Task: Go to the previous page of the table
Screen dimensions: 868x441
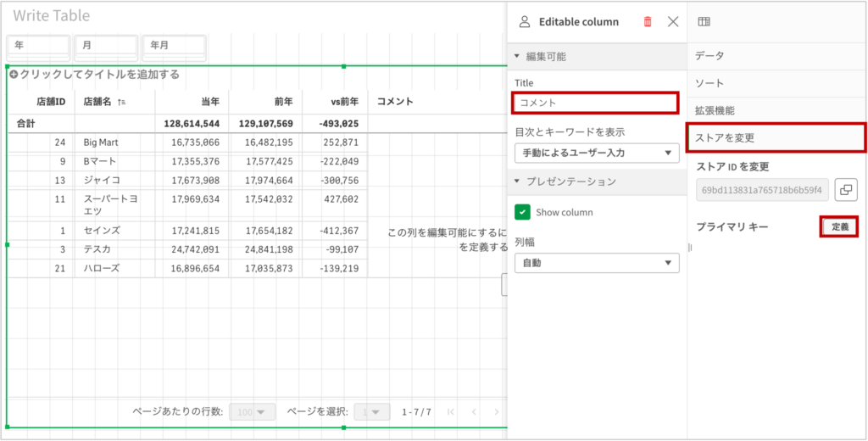Action: click(x=474, y=411)
